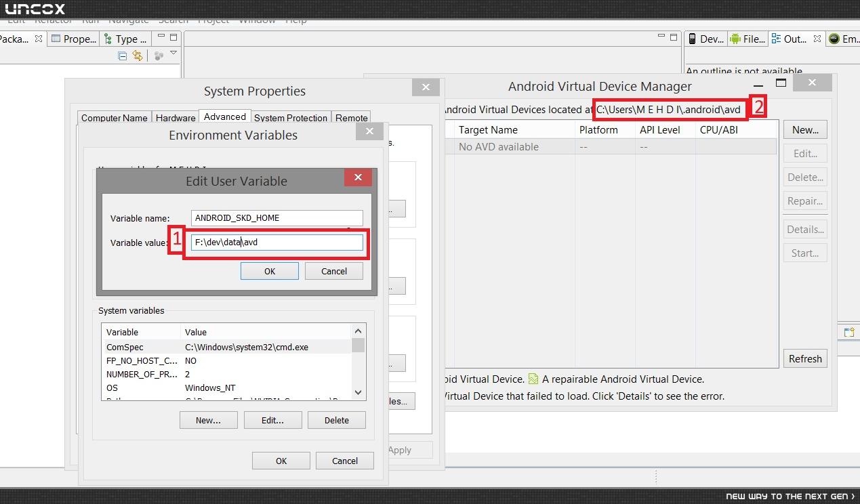860x504 pixels.
Task: Toggle Link with Editor icon
Action: point(138,56)
